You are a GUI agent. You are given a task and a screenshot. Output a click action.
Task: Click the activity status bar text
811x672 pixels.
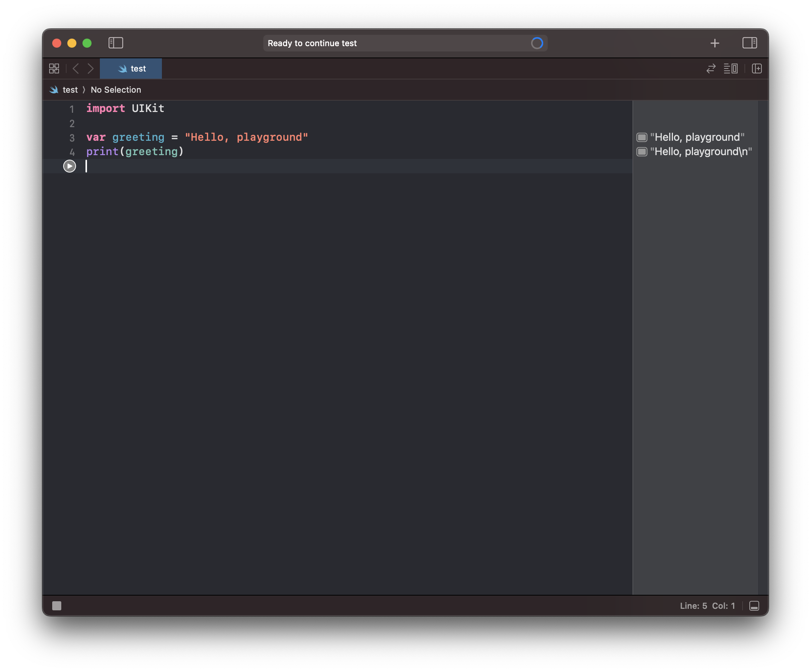point(312,43)
